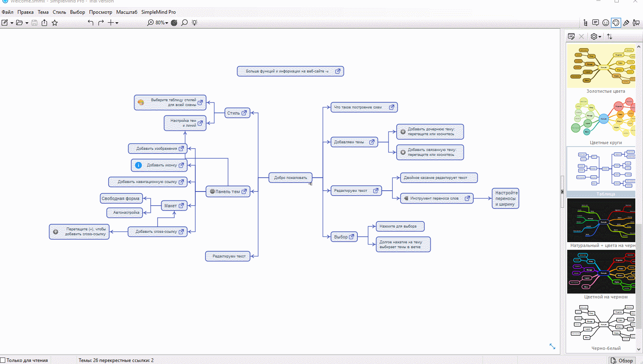This screenshot has height=364, width=643.
Task: Collapse the side panel splitter arrow
Action: click(562, 192)
